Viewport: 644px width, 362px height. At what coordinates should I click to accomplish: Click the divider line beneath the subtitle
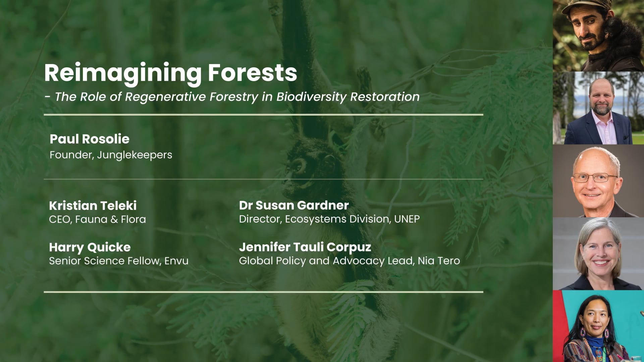(263, 115)
